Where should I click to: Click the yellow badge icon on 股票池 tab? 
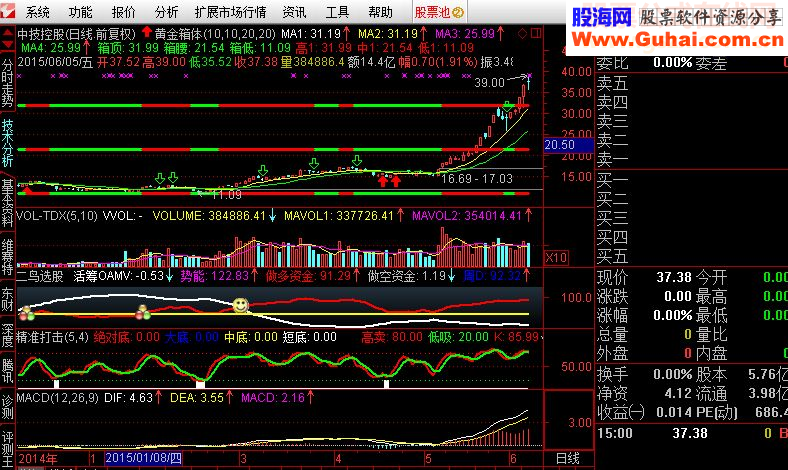(x=458, y=13)
